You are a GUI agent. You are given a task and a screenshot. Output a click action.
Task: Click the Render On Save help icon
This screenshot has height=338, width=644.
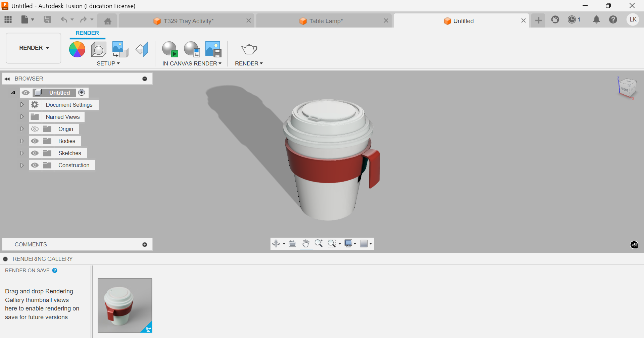pos(55,271)
